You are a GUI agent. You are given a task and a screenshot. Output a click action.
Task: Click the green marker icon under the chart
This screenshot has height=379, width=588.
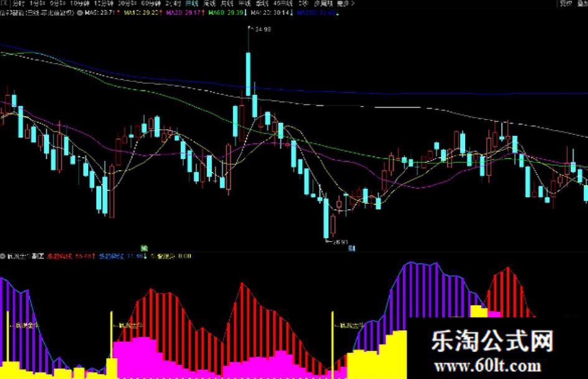click(x=144, y=248)
